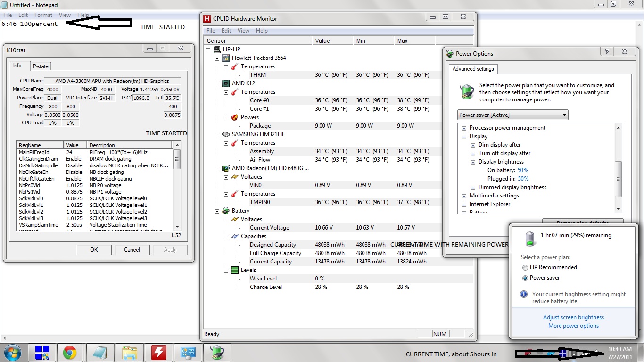The height and width of the screenshot is (362, 644).
Task: Click the AMD Radeon graphics card icon
Action: coord(226,168)
